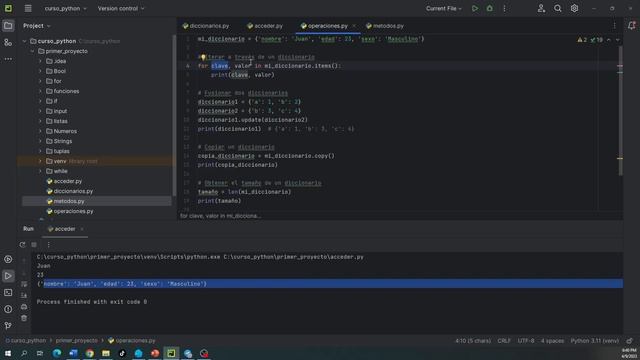
Task: Open Windows Start menu
Action: click(8, 353)
